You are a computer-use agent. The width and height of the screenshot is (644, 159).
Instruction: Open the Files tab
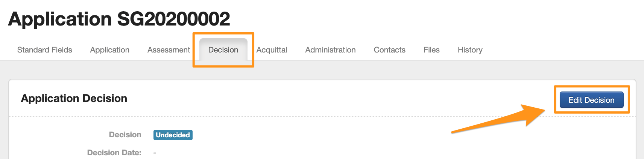(x=431, y=50)
